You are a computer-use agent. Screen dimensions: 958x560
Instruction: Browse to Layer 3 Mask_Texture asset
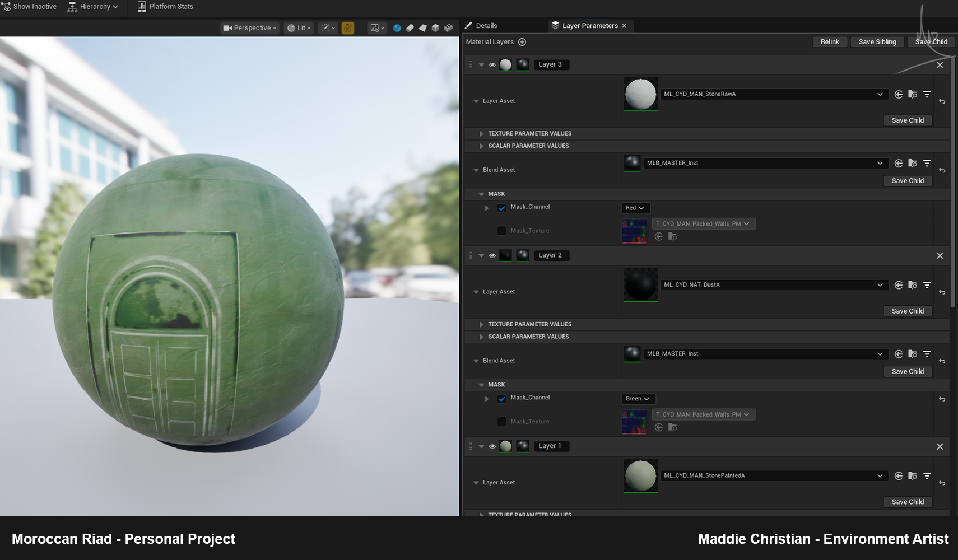point(673,236)
